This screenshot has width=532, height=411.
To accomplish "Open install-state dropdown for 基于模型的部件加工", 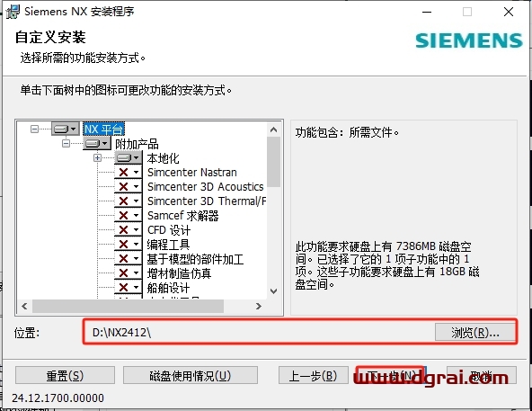I will click(129, 259).
